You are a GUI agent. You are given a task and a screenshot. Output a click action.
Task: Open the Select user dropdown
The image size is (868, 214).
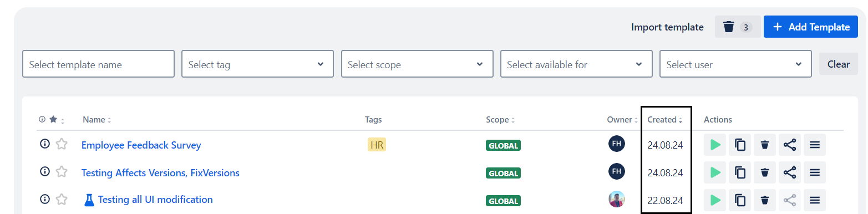pyautogui.click(x=735, y=64)
